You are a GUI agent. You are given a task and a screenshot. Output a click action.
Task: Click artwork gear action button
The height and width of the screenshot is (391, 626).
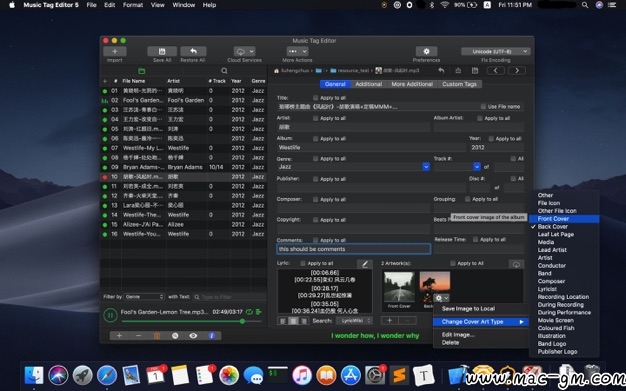pos(442,298)
